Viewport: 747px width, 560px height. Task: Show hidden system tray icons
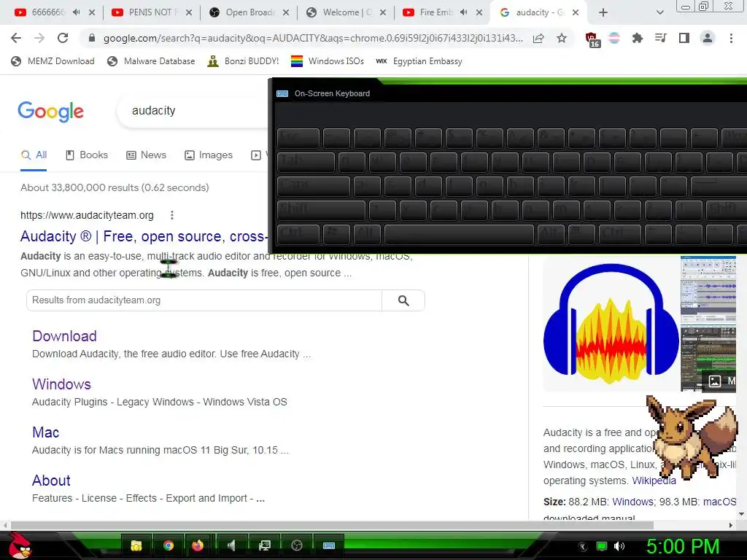[583, 546]
